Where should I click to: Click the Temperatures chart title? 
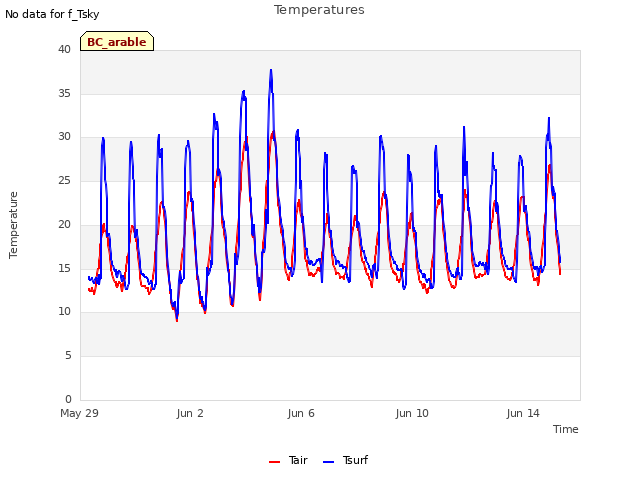pyautogui.click(x=319, y=10)
